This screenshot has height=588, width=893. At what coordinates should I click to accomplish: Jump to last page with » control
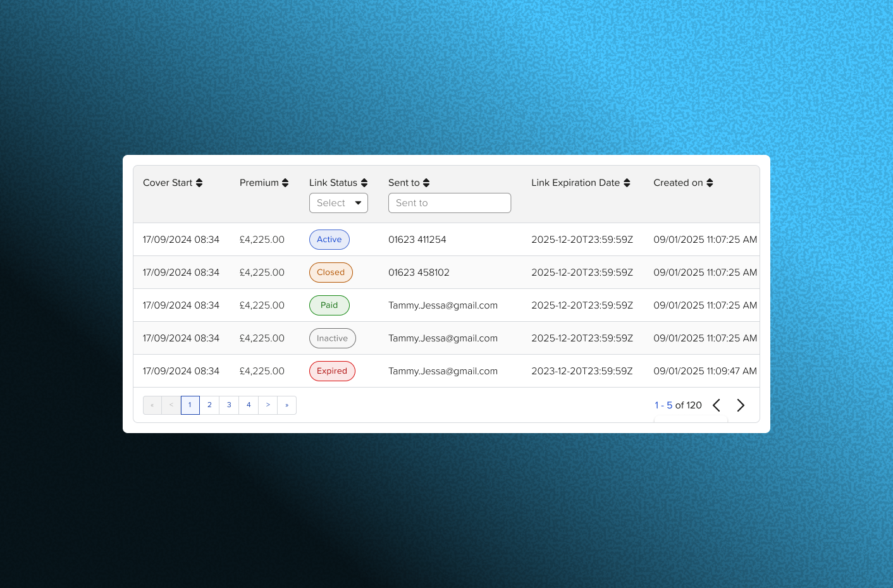(287, 405)
